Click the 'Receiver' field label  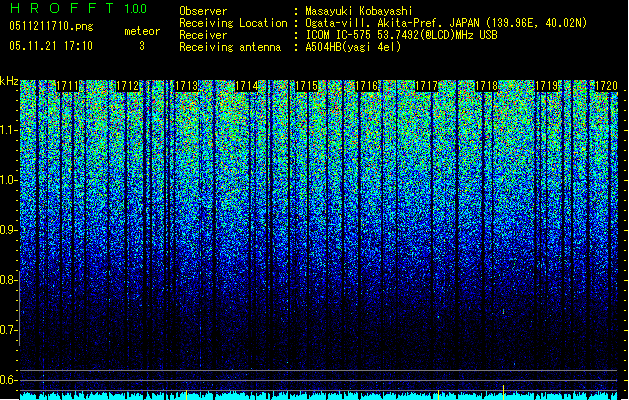click(203, 35)
